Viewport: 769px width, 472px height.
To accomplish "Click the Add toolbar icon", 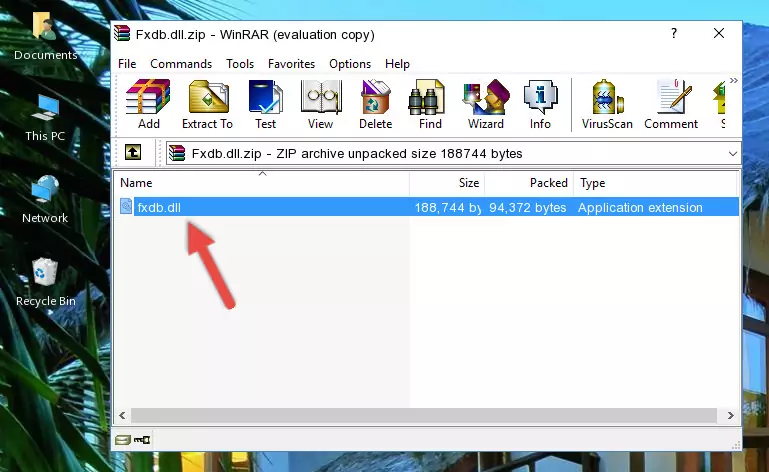I will tap(148, 105).
